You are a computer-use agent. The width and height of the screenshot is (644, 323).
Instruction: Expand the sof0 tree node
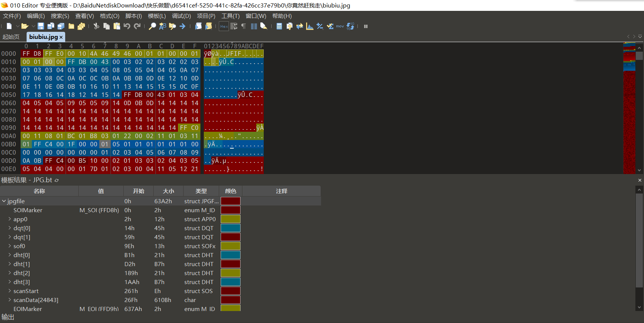click(x=9, y=246)
